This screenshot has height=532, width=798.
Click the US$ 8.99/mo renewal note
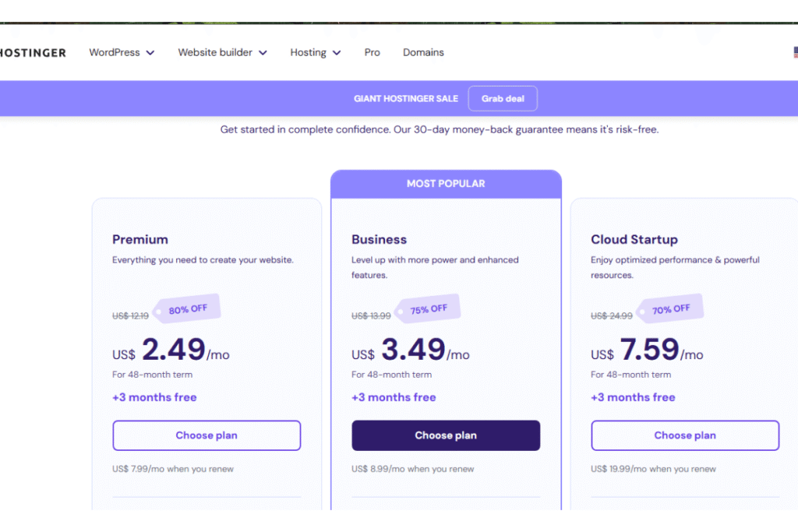click(x=413, y=469)
